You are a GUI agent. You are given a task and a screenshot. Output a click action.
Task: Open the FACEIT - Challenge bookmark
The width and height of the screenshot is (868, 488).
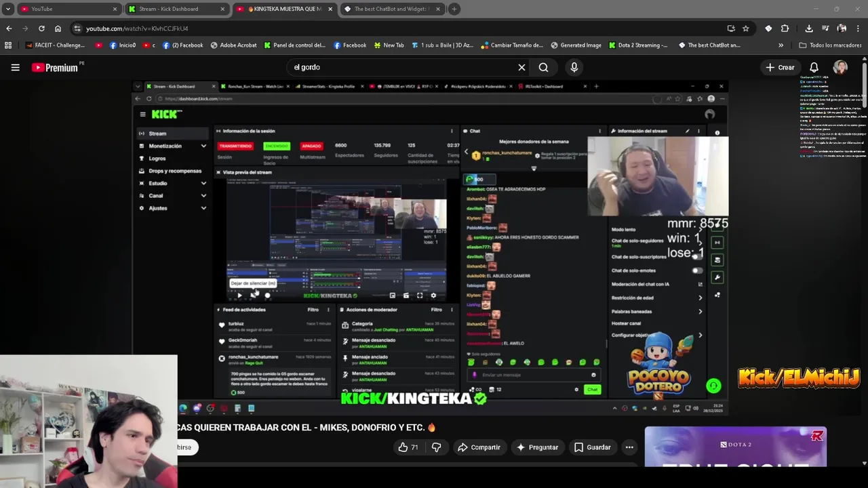55,45
